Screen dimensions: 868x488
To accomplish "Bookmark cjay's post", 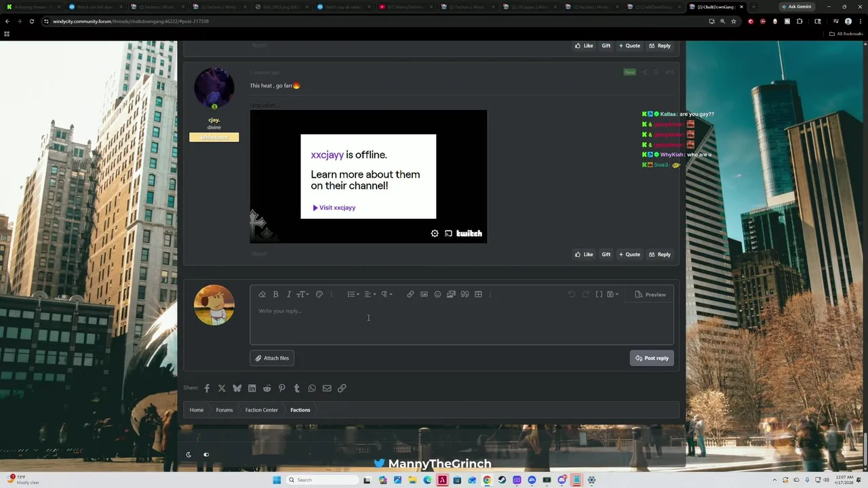I will click(656, 72).
